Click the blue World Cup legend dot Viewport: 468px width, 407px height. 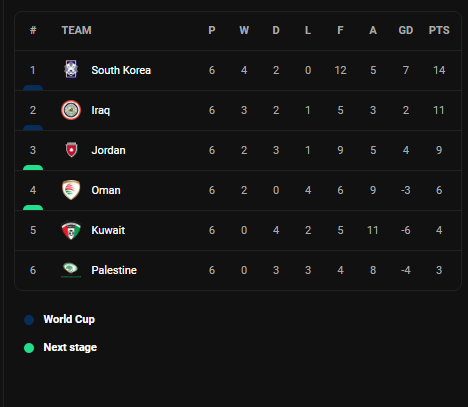29,320
